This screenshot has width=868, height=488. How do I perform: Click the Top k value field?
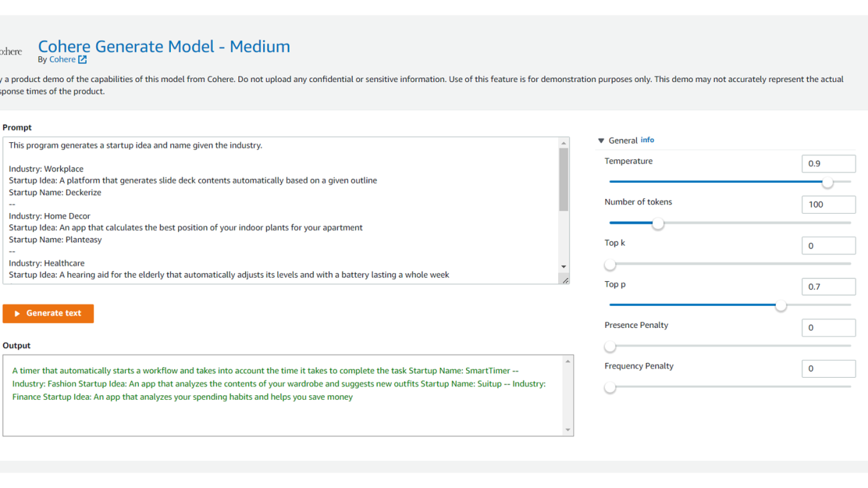[828, 246]
